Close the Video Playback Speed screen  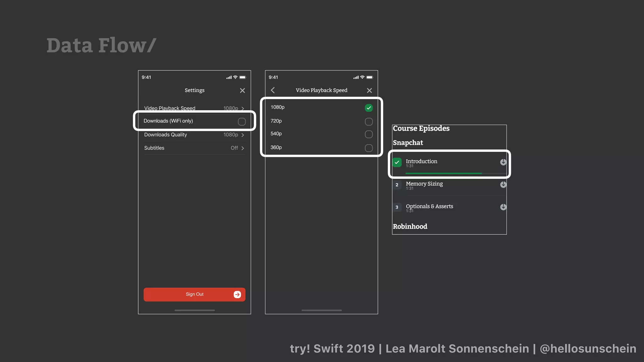[x=369, y=90]
